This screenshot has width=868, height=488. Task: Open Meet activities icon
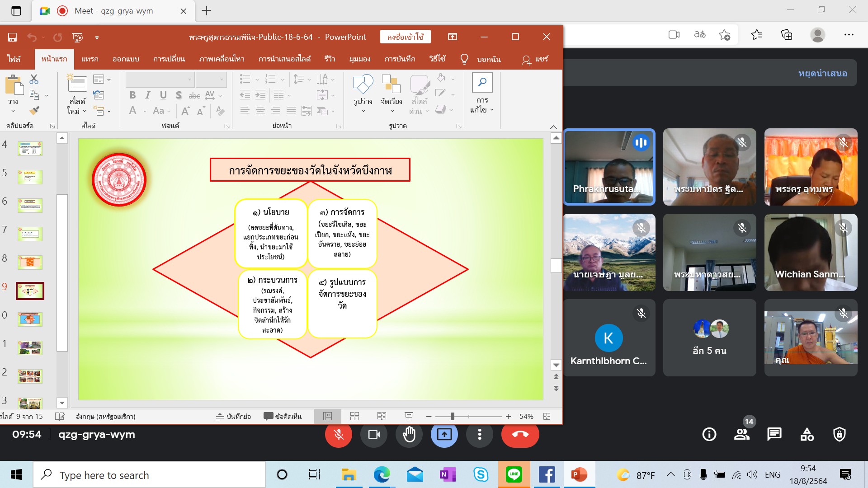tap(807, 434)
